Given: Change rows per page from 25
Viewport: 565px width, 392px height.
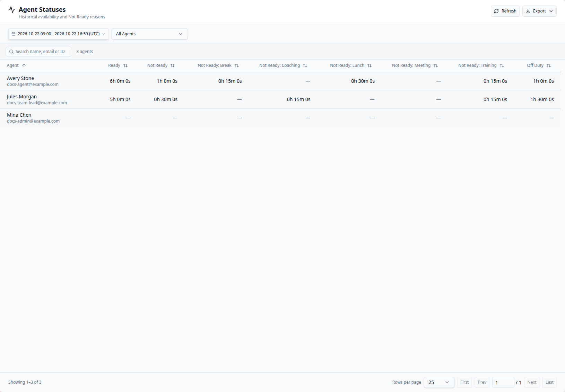Looking at the screenshot, I should (439, 382).
